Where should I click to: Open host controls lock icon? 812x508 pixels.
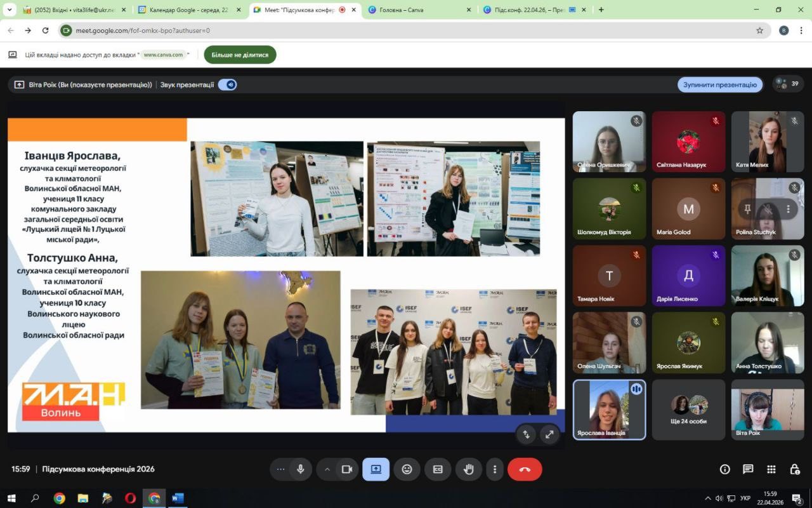point(794,469)
